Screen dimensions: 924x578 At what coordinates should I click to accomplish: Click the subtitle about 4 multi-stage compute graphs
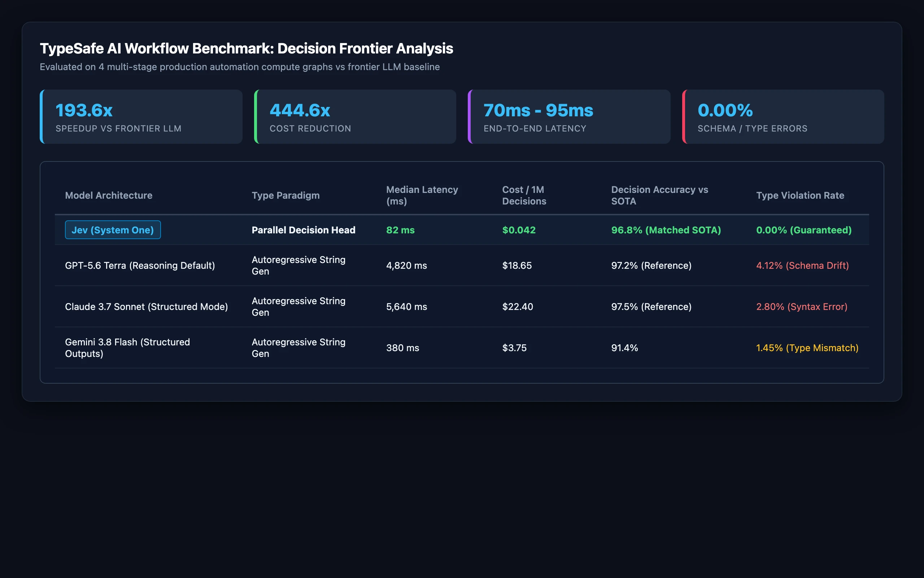(x=239, y=67)
